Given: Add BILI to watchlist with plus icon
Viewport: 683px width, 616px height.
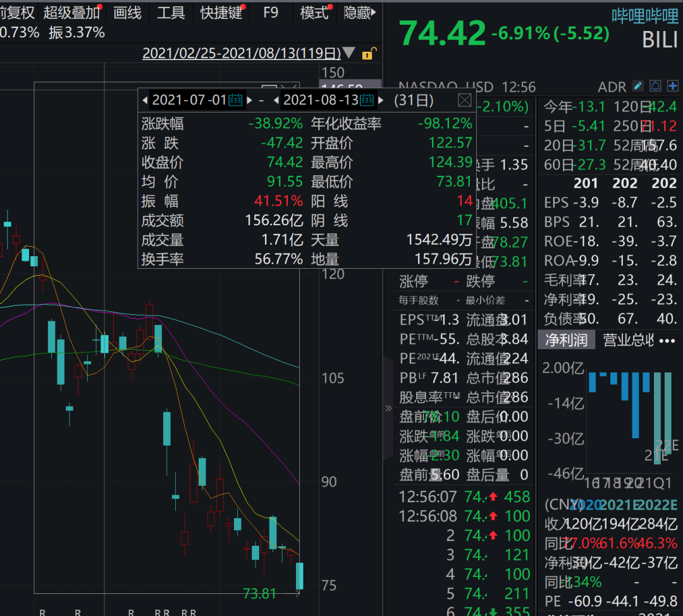Looking at the screenshot, I should pos(672,86).
